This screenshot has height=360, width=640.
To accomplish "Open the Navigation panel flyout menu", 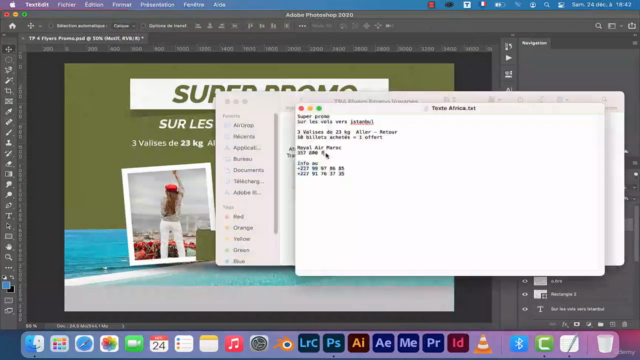I will [x=635, y=43].
